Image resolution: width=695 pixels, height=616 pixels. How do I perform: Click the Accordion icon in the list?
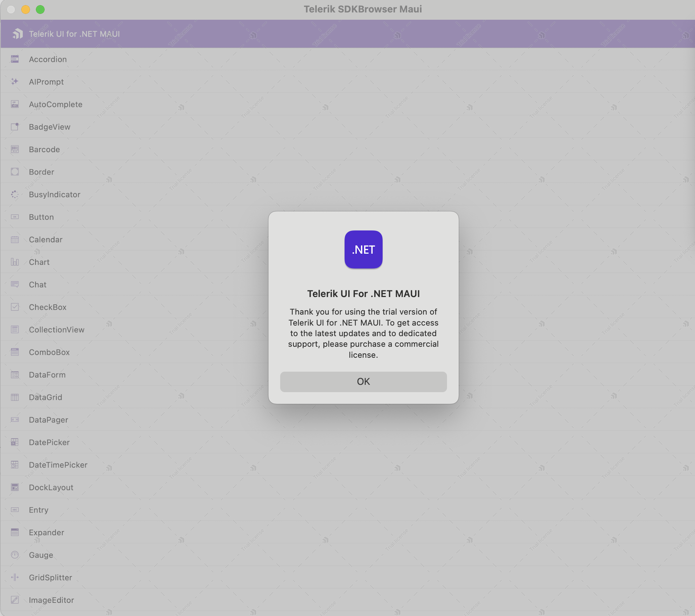[x=15, y=59]
